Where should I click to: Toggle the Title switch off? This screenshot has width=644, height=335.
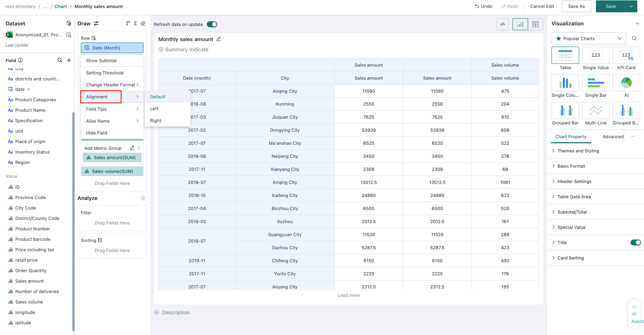(x=635, y=242)
